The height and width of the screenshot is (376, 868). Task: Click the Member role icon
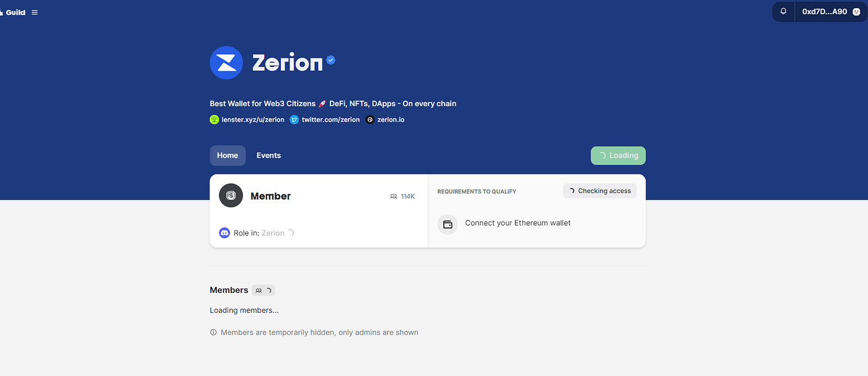[231, 195]
